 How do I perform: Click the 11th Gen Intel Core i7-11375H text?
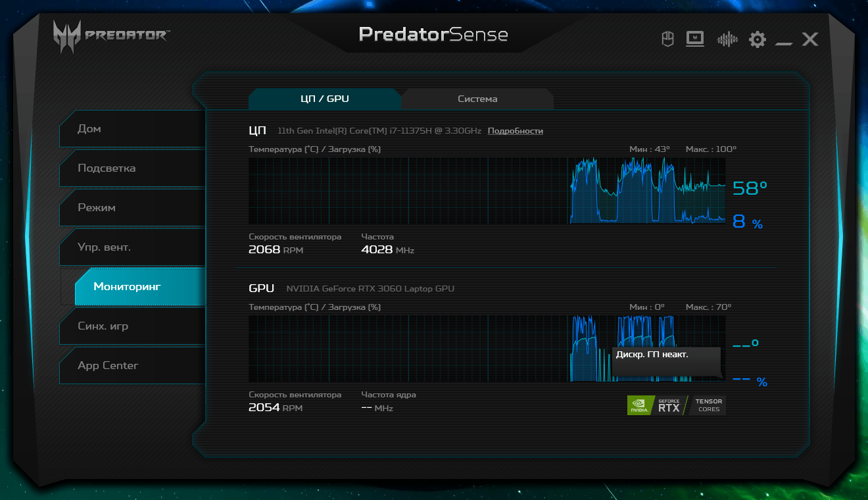379,131
